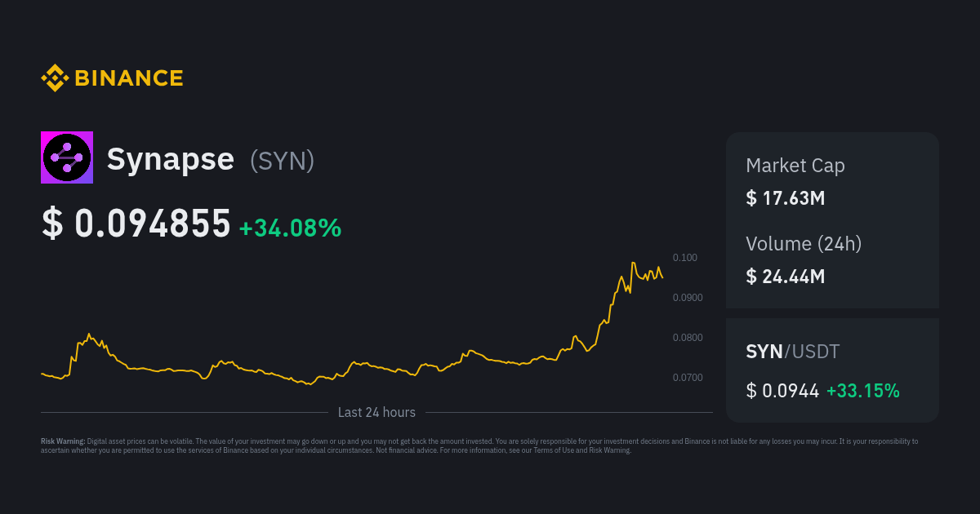Click the Synapse token icon
Image resolution: width=980 pixels, height=514 pixels.
click(x=67, y=157)
